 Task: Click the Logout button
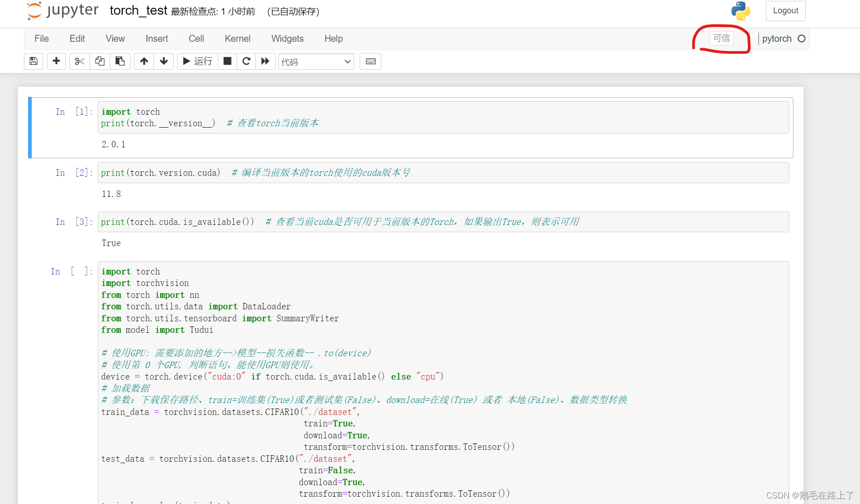point(786,11)
